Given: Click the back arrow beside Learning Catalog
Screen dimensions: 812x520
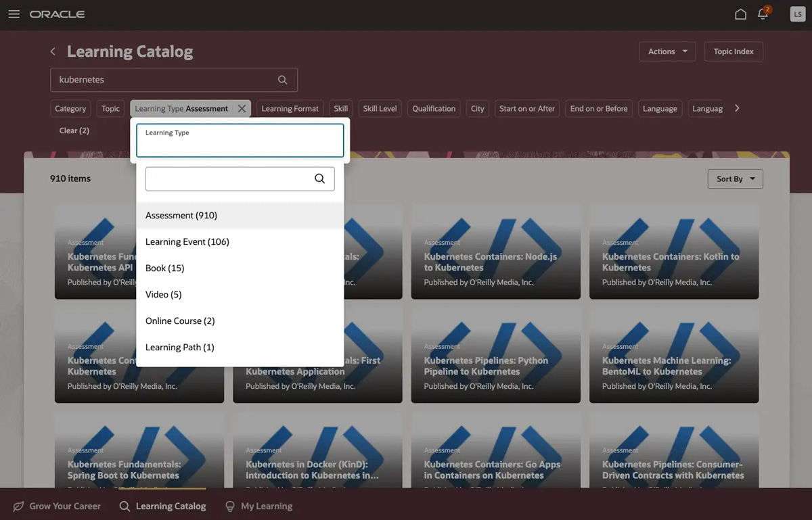Looking at the screenshot, I should (x=53, y=51).
